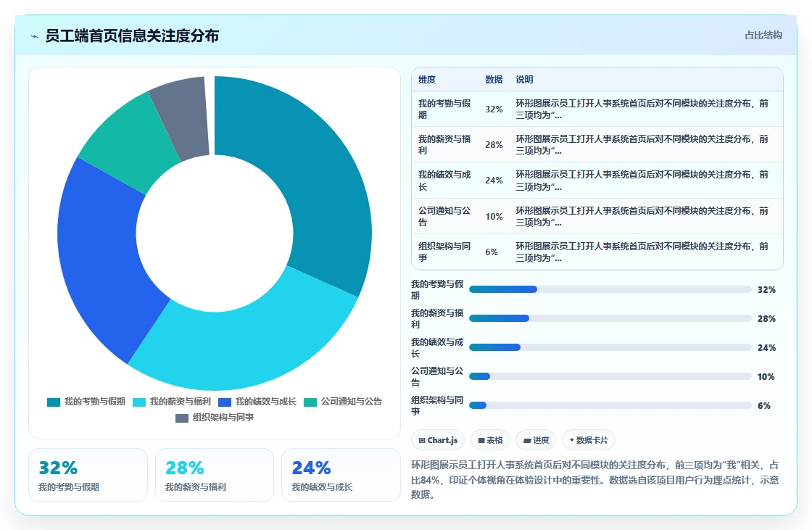812x530 pixels.
Task: Click the 数据 column header
Action: (x=494, y=79)
